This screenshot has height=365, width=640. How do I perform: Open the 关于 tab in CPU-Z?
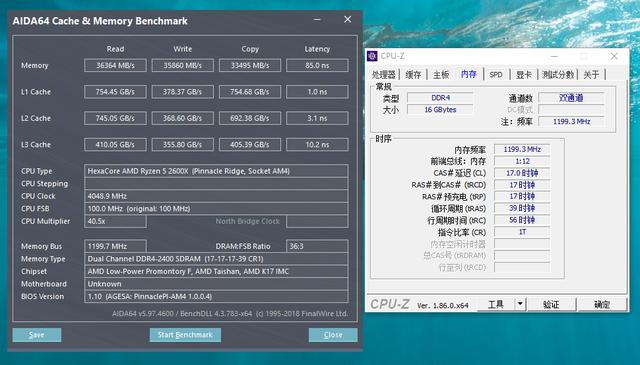591,75
